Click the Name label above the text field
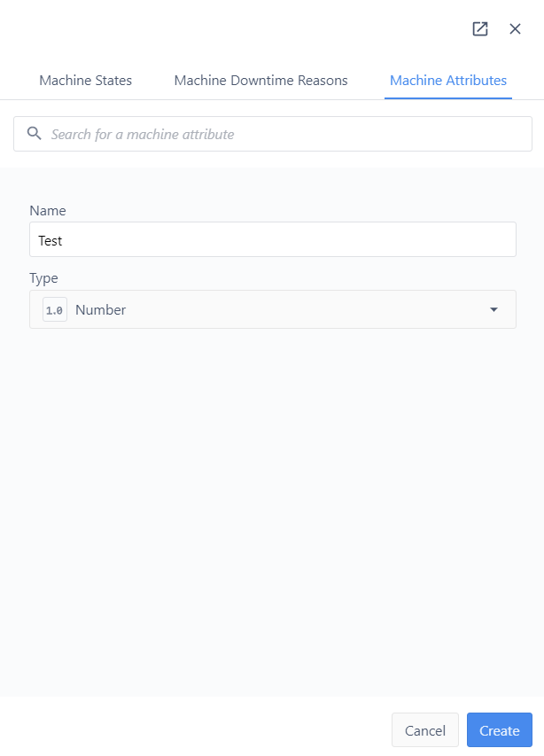This screenshot has height=756, width=544. (x=47, y=210)
